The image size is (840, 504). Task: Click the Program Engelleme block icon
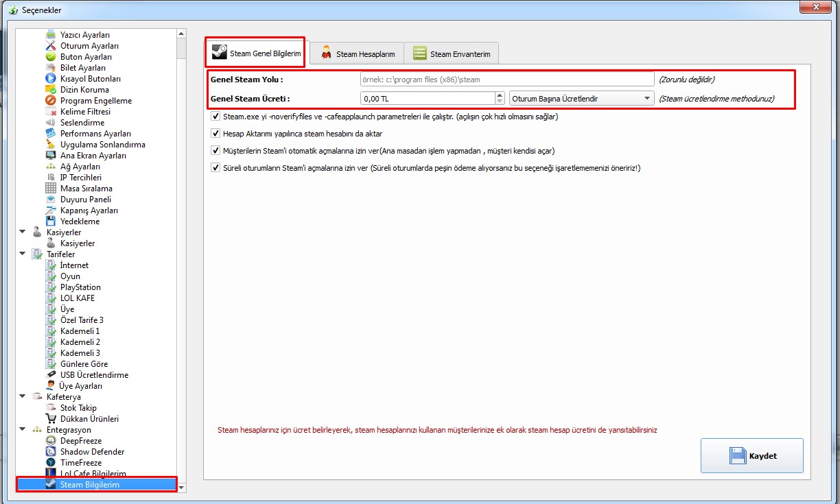coord(51,101)
